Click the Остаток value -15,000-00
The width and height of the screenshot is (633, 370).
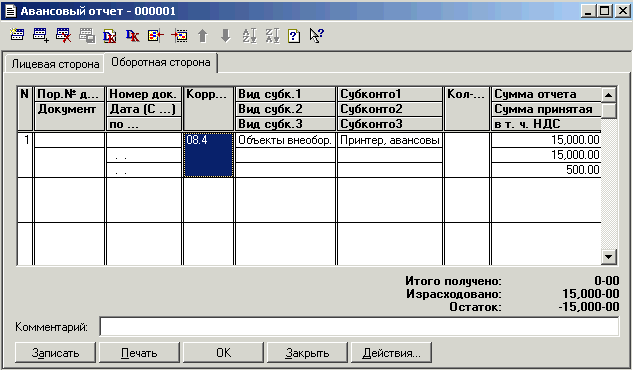(589, 307)
